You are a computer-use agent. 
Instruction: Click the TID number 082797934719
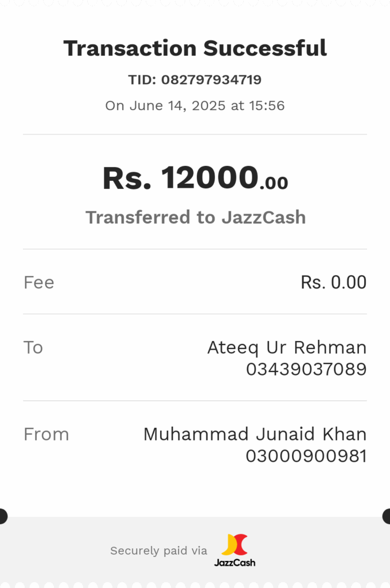[x=211, y=79]
